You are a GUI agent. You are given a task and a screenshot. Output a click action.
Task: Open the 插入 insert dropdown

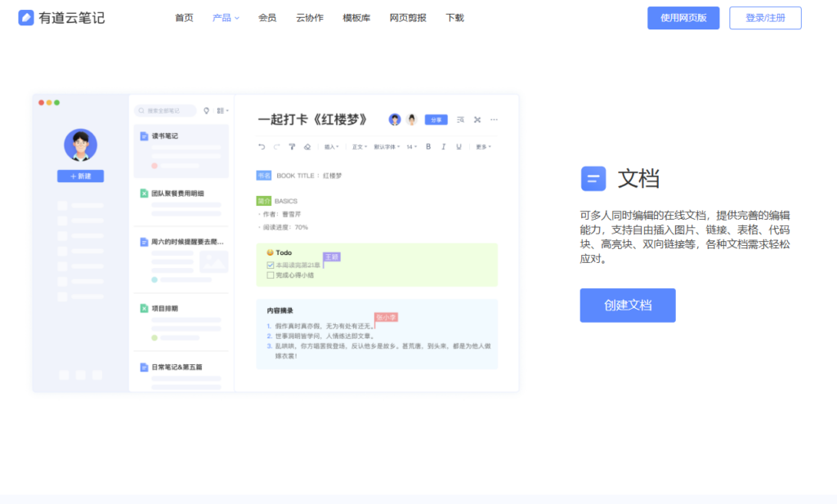[330, 146]
